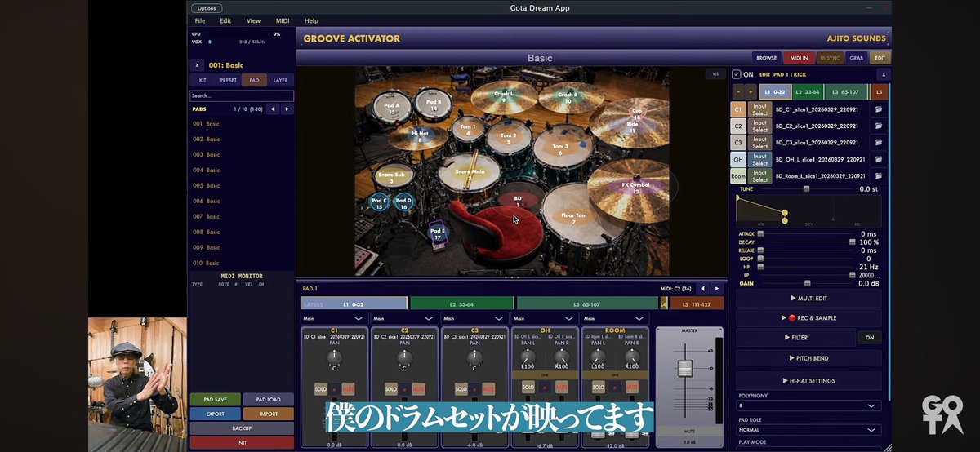Open the folder icon for BD_OH_L_slice1 sample
The width and height of the screenshot is (980, 452).
tap(879, 159)
